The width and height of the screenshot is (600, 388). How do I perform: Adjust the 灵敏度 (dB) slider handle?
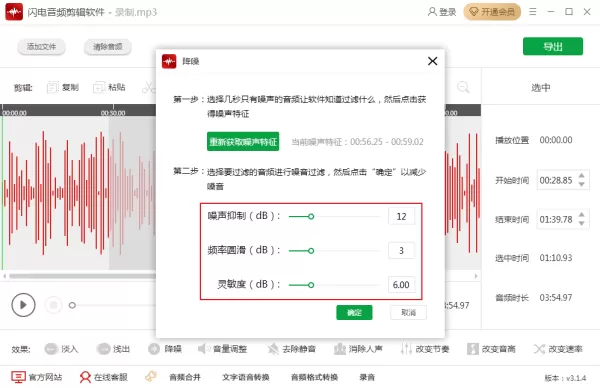coord(311,285)
